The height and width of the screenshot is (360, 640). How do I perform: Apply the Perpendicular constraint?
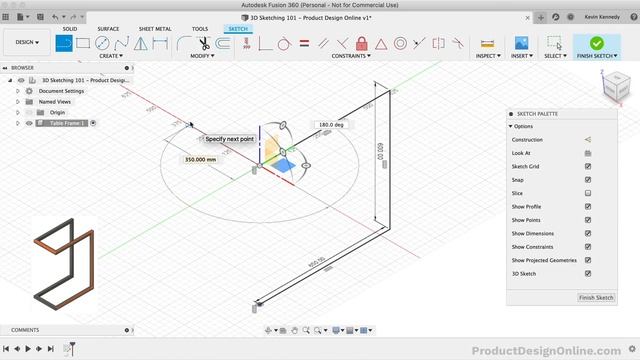[342, 43]
